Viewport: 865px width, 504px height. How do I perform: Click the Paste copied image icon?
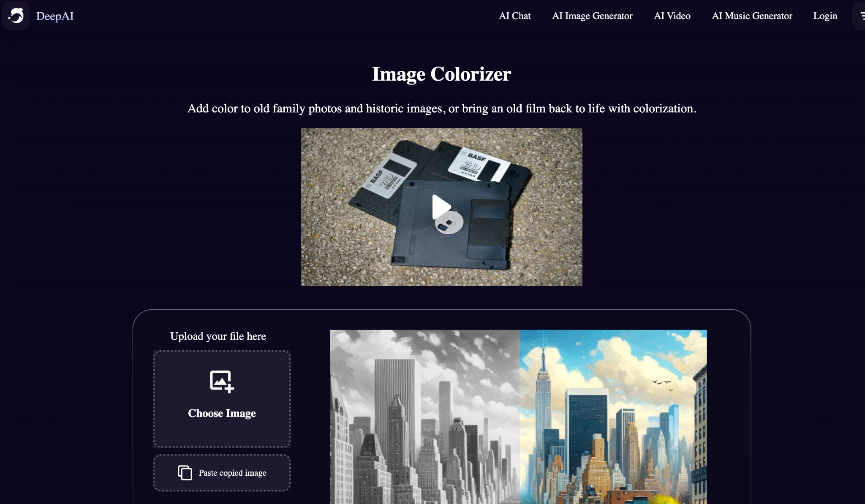pyautogui.click(x=185, y=473)
